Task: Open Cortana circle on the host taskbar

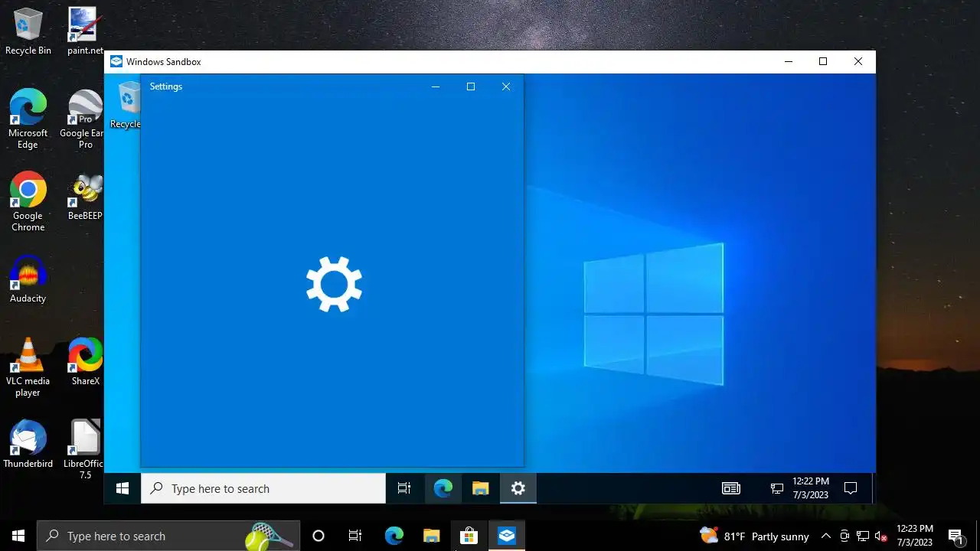Action: click(318, 536)
